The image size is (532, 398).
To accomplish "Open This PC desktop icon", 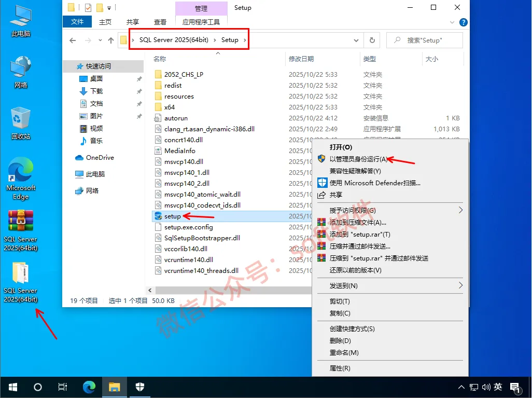I will (x=21, y=21).
